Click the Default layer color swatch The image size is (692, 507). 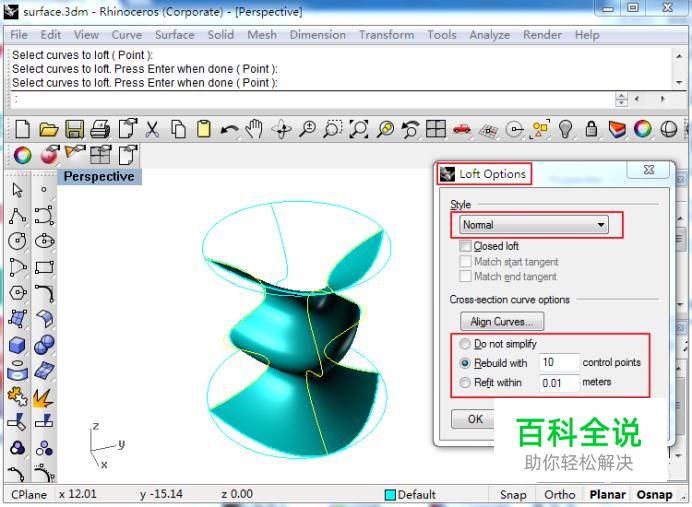pyautogui.click(x=390, y=495)
